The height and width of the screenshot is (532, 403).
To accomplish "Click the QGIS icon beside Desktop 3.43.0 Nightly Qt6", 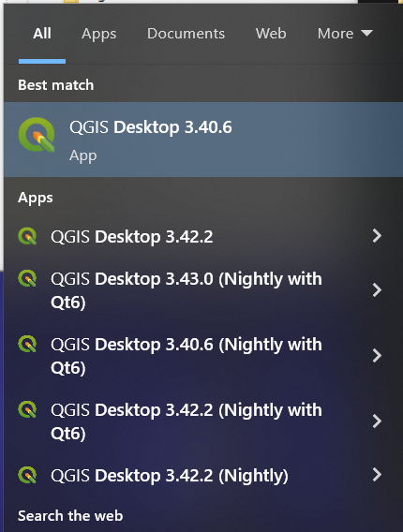I will [27, 278].
